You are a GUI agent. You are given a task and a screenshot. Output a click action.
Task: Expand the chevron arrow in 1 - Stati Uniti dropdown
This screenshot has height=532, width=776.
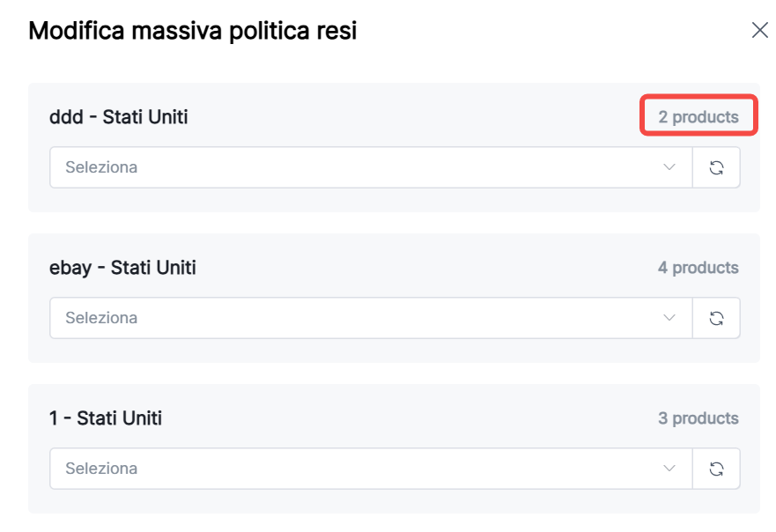[x=669, y=469]
